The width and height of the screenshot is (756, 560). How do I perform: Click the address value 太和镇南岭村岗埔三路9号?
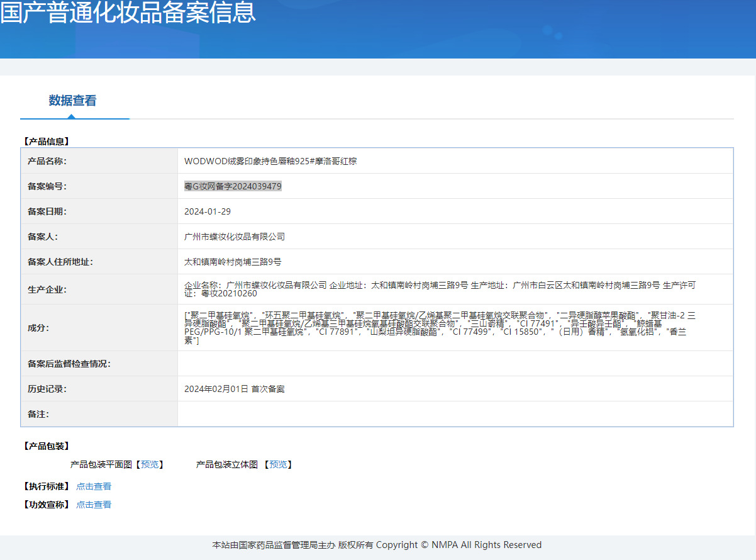233,262
